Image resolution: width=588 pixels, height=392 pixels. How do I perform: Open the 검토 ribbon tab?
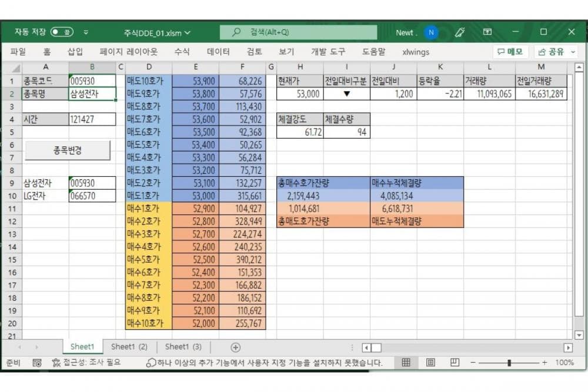pyautogui.click(x=254, y=52)
